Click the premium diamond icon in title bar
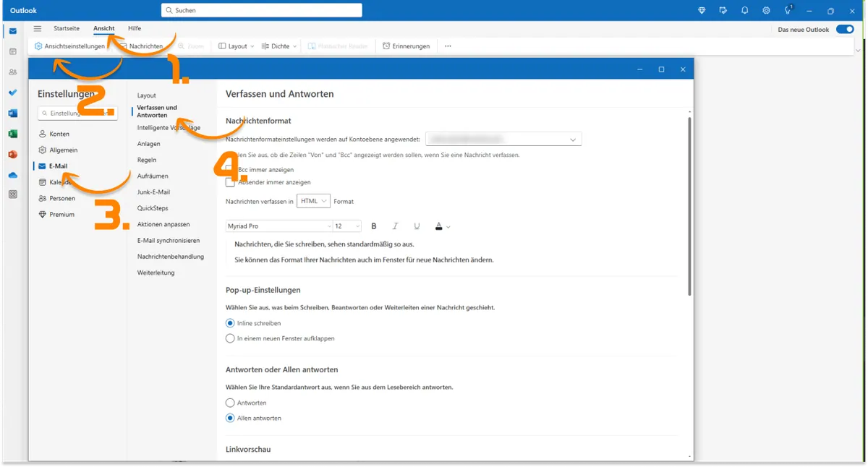Viewport: 868px width, 467px height. pos(701,10)
